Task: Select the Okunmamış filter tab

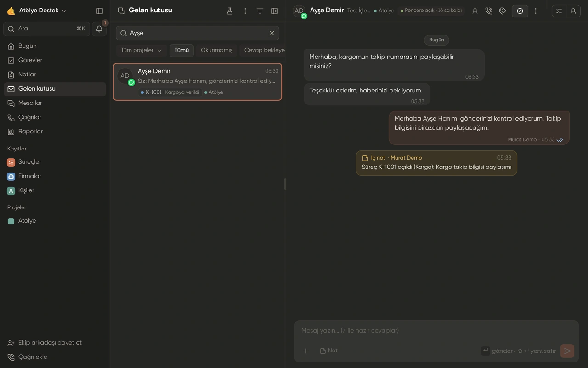Action: tap(216, 50)
